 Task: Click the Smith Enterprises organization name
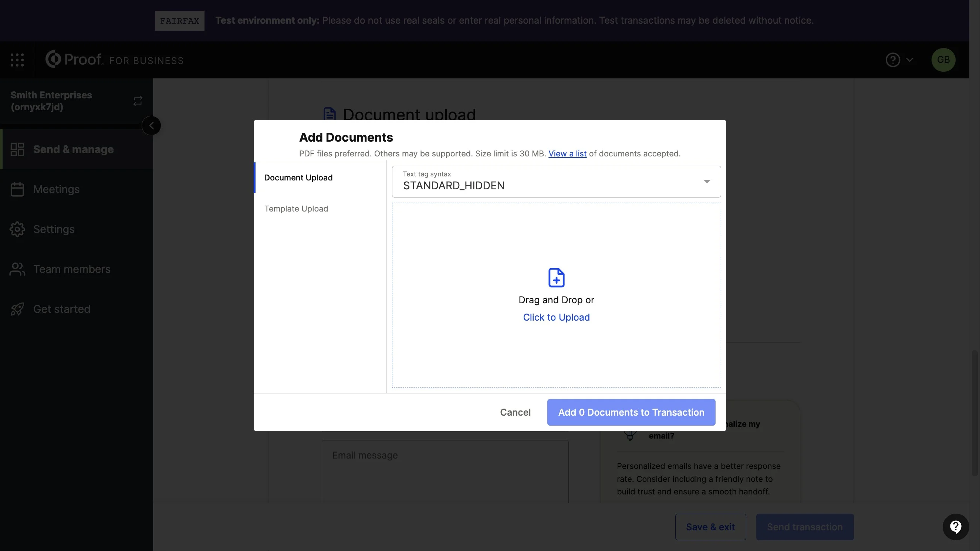tap(51, 101)
